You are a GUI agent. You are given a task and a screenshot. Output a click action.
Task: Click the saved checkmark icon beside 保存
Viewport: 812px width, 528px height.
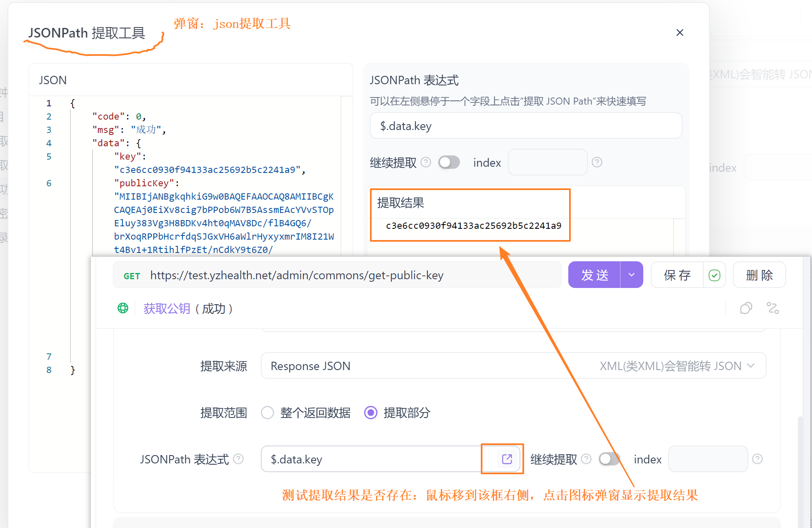714,275
